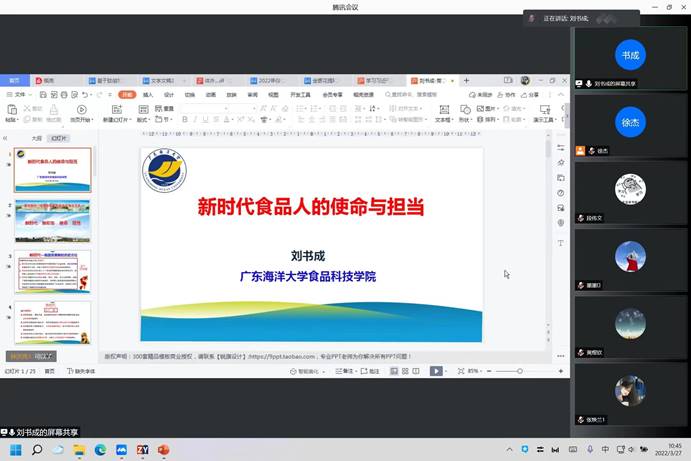The width and height of the screenshot is (691, 461).
Task: Click the text tool icon in right sidebar
Action: pyautogui.click(x=561, y=243)
